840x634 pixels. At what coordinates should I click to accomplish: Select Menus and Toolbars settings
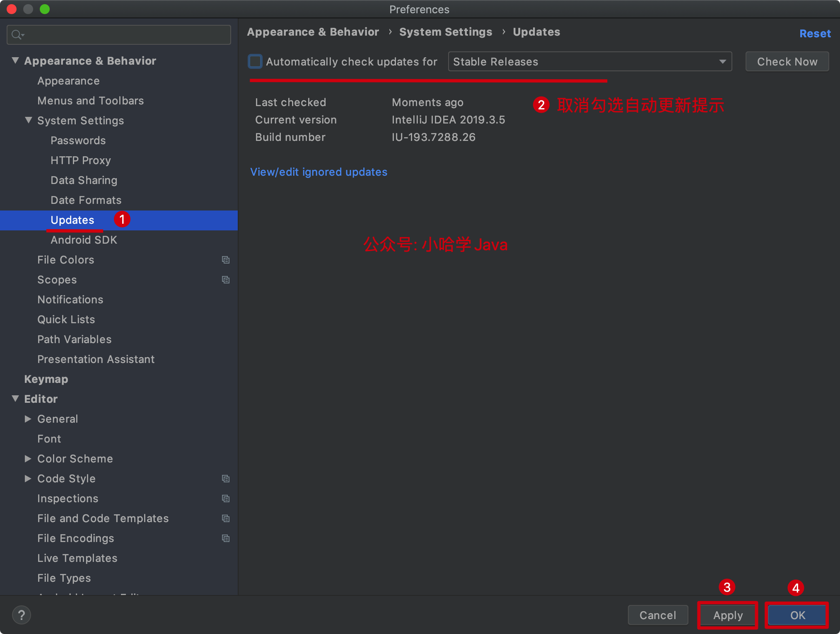click(91, 101)
